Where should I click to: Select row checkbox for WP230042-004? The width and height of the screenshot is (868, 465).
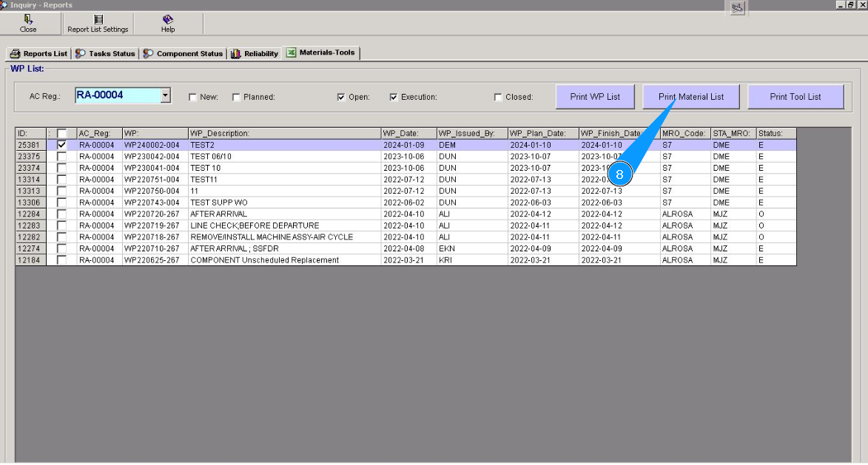click(61, 157)
